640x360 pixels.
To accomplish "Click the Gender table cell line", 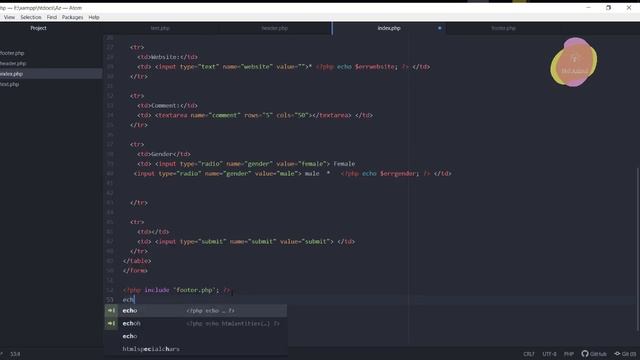I will pyautogui.click(x=164, y=154).
